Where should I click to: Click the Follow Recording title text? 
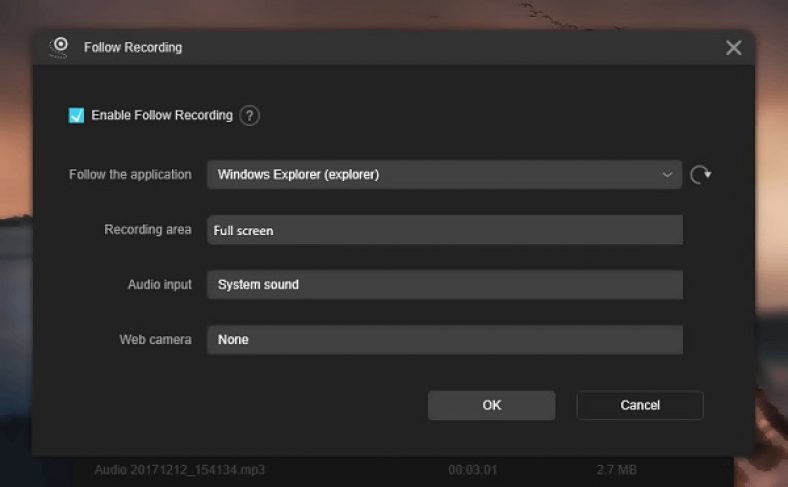(133, 47)
